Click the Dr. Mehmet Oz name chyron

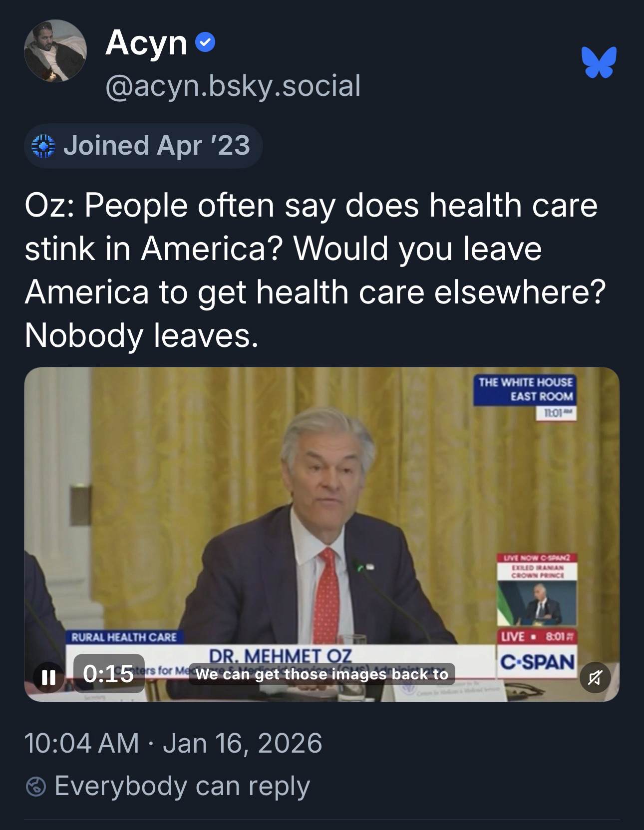tap(280, 655)
